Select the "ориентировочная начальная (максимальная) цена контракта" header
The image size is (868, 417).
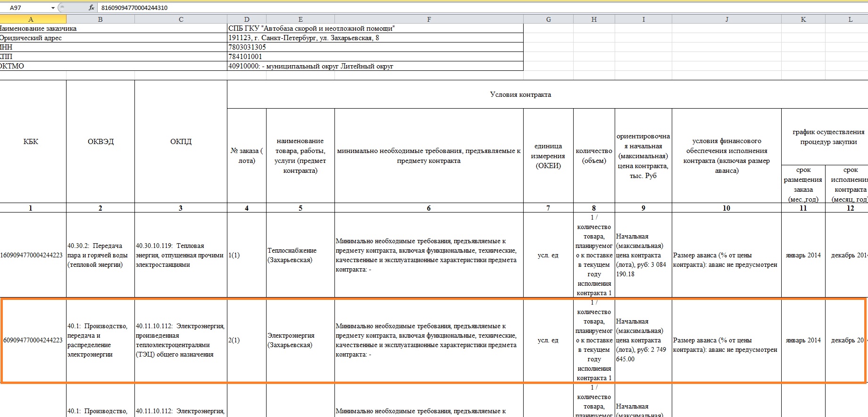point(643,156)
